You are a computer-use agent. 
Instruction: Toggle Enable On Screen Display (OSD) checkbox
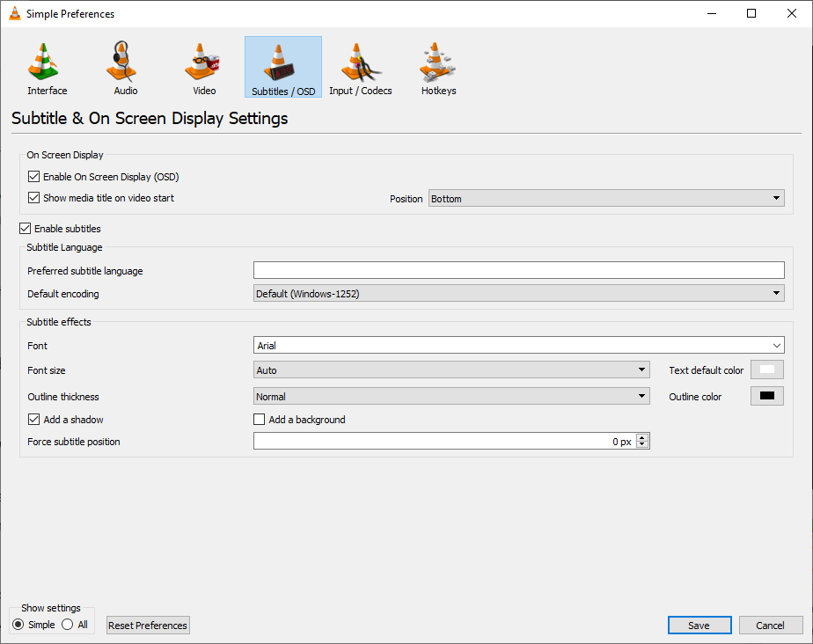[33, 176]
